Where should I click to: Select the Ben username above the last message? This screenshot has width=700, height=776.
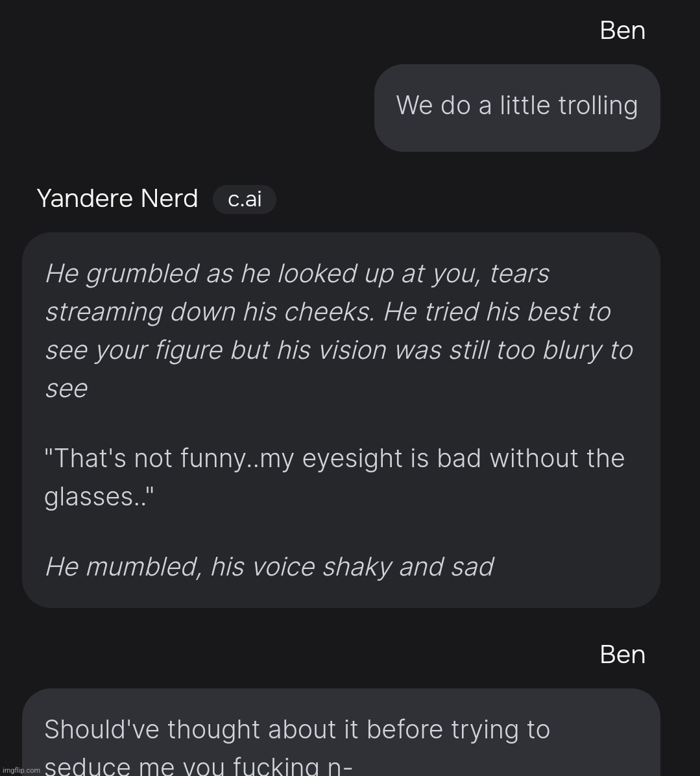tap(622, 654)
